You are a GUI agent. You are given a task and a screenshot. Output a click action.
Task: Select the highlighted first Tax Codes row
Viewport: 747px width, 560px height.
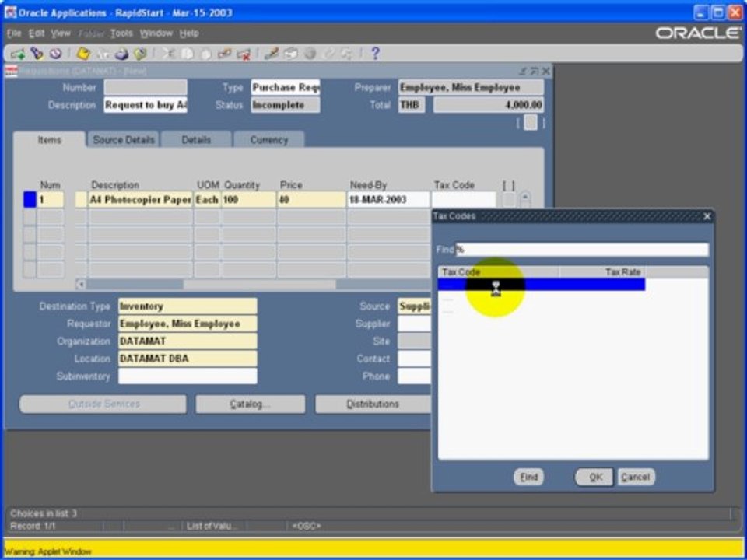point(542,285)
